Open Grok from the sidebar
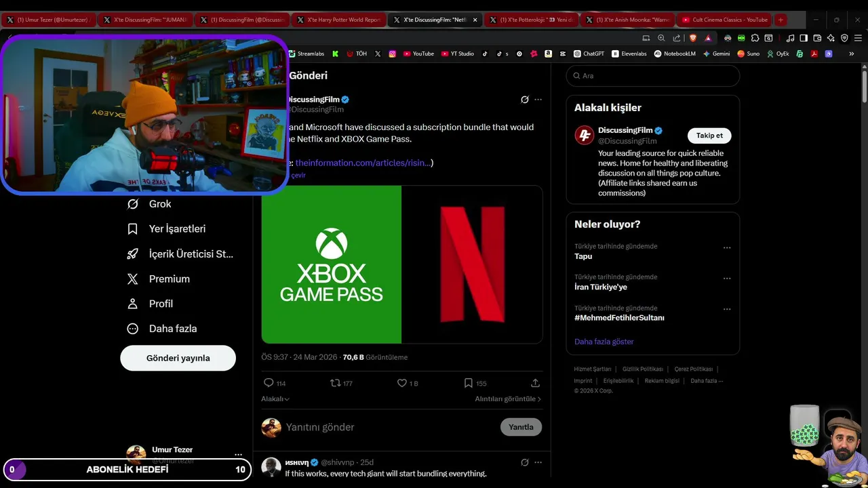The height and width of the screenshot is (488, 868). pos(149,204)
